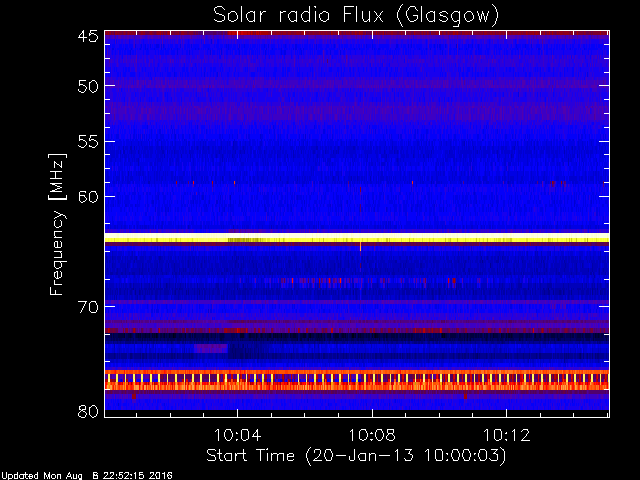
Task: Click the bright yellow-white horizontal interference band
Action: click(357, 238)
